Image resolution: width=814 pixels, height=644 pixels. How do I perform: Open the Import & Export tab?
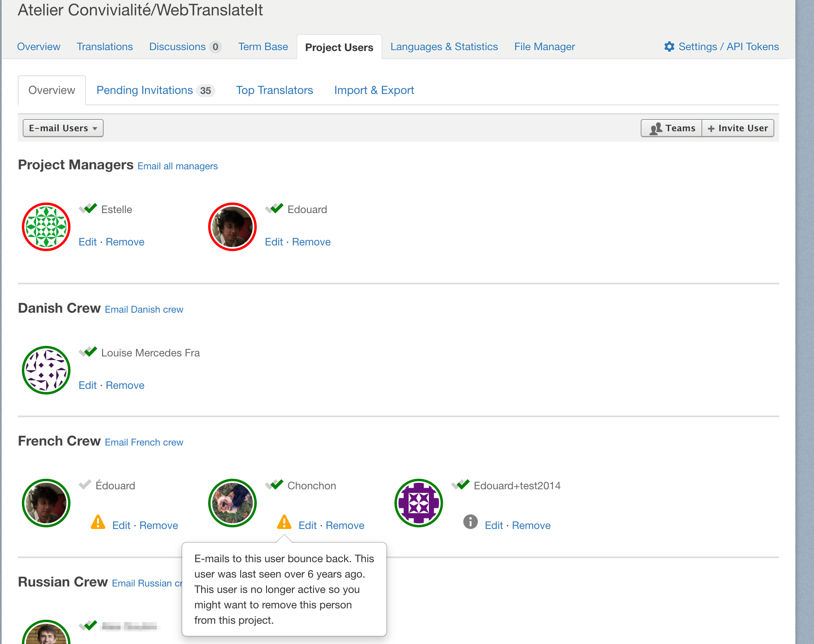pyautogui.click(x=374, y=90)
